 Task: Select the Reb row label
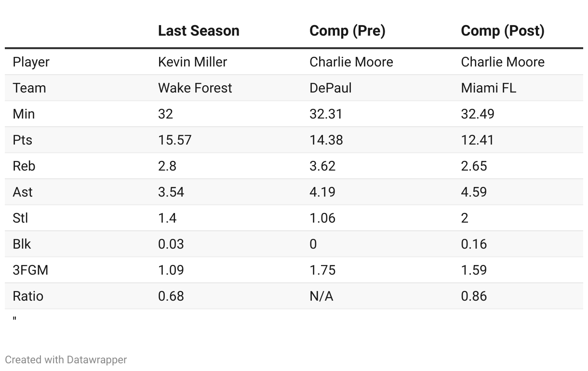[24, 166]
